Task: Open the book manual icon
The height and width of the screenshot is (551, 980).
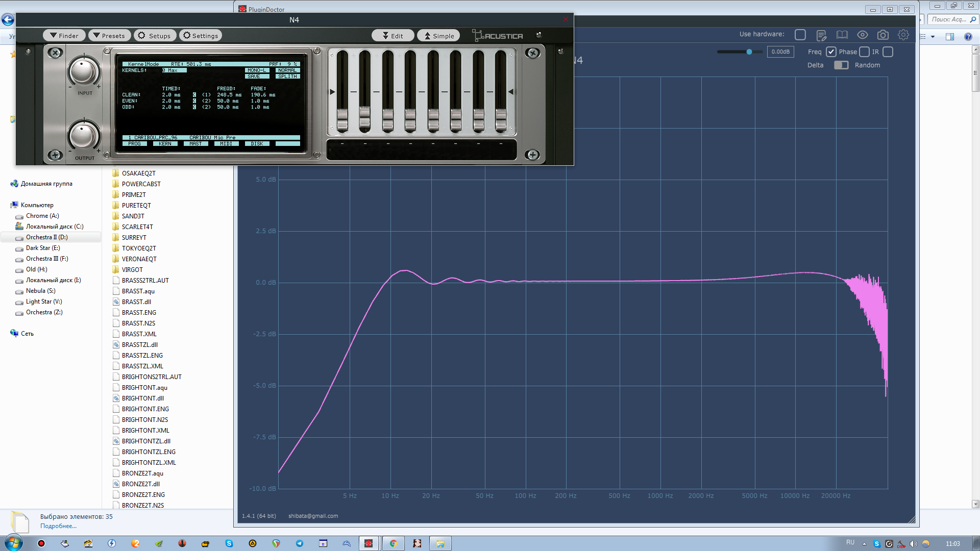Action: pos(842,35)
